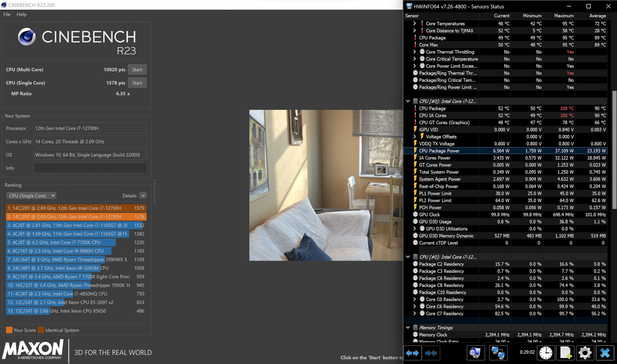
Task: Click the Core C7 Residency sensor row
Action: tap(505, 313)
